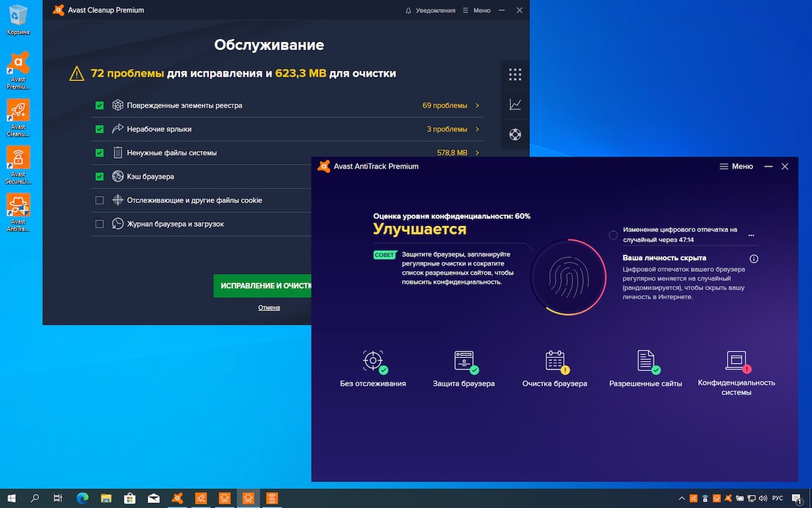This screenshot has height=508, width=812.
Task: Open the Меню in Avast Cleanup Premium
Action: point(477,10)
